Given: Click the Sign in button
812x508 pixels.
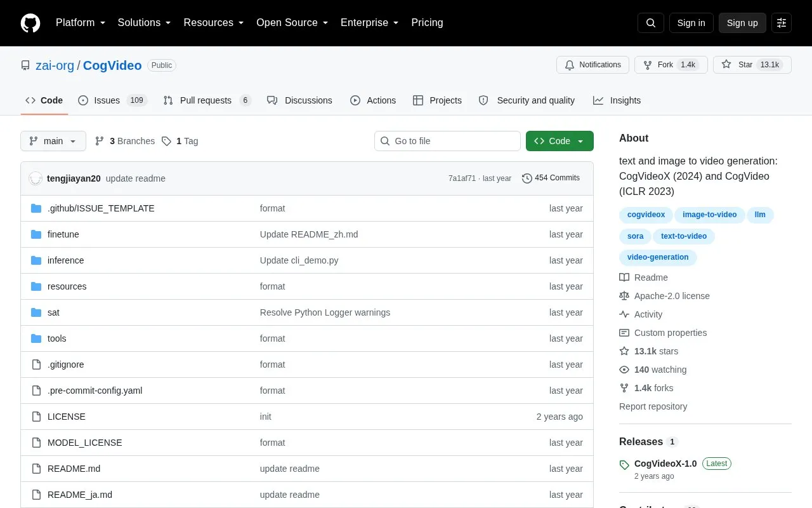Looking at the screenshot, I should pyautogui.click(x=691, y=23).
